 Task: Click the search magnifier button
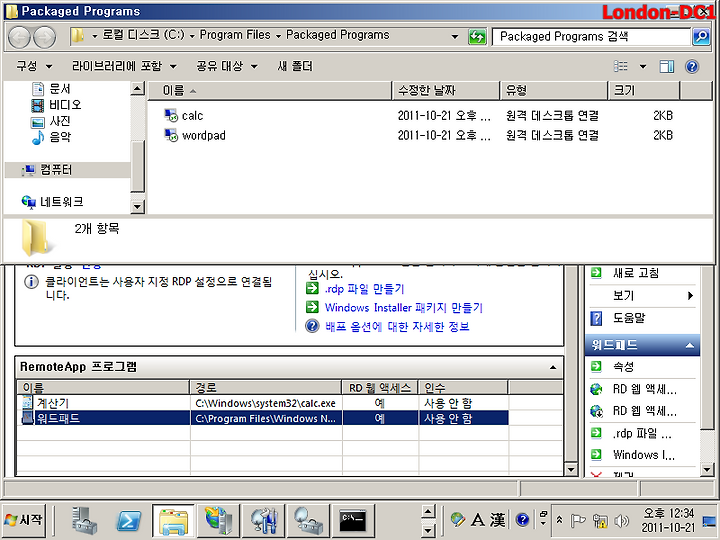point(701,36)
